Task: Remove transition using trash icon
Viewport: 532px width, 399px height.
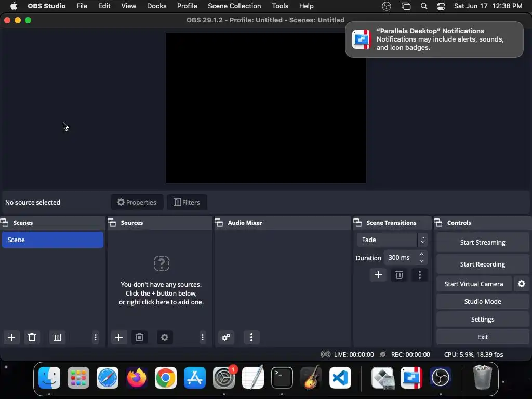Action: tap(399, 275)
